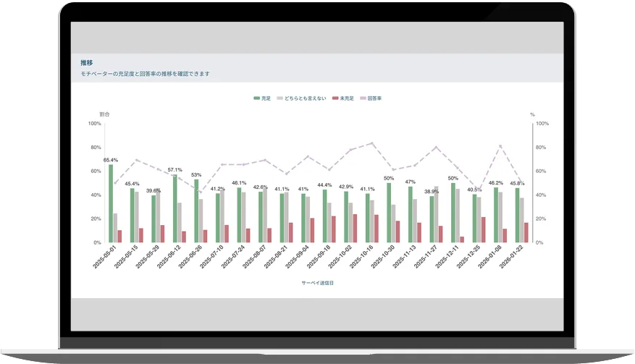Select the gray bar for 2025-05-01
Viewport: 635px width, 364px height.
pyautogui.click(x=115, y=227)
